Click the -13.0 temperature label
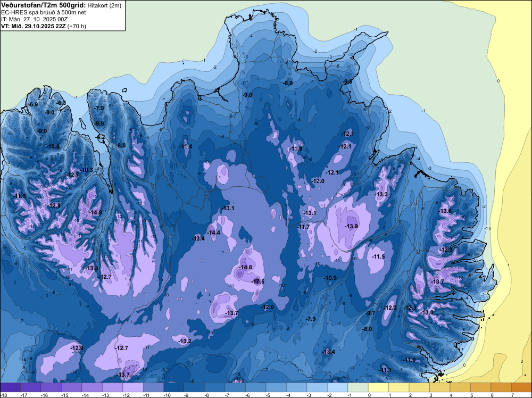Screen dimensions: 532x398 pyautogui.click(x=427, y=312)
